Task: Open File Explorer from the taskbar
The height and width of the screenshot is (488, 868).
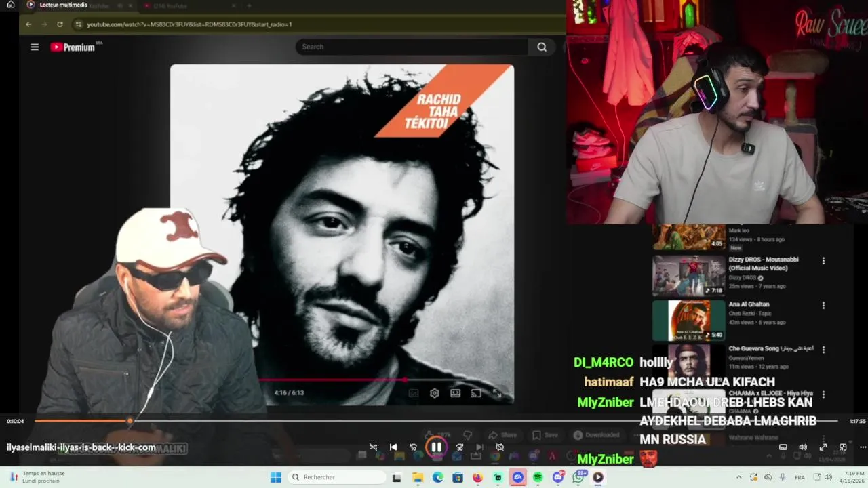Action: pos(418,477)
